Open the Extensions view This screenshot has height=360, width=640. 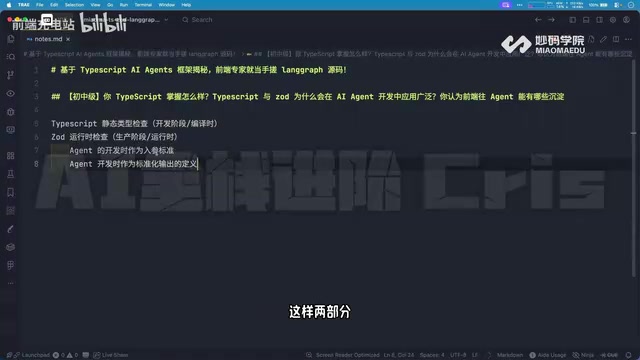(11, 156)
